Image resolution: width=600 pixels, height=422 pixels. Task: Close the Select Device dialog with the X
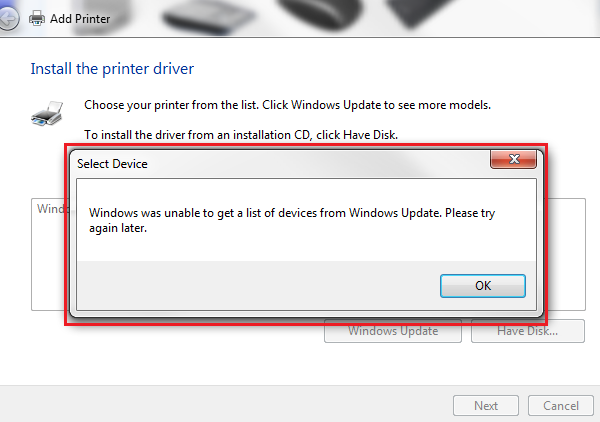pos(514,159)
